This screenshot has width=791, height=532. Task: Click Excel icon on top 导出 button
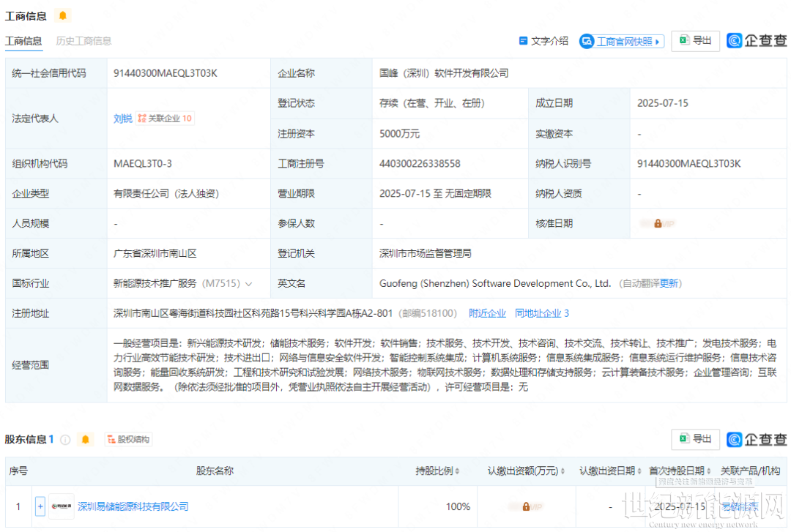pos(684,40)
